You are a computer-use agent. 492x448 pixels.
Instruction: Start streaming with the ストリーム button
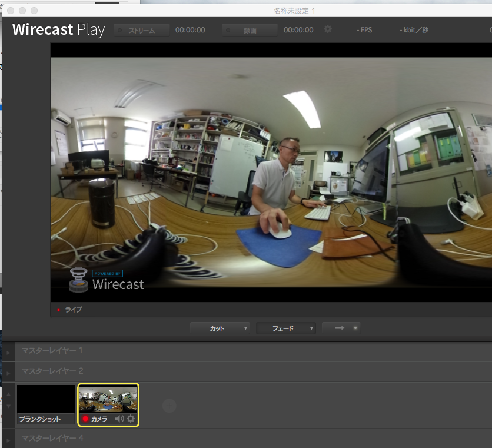141,31
